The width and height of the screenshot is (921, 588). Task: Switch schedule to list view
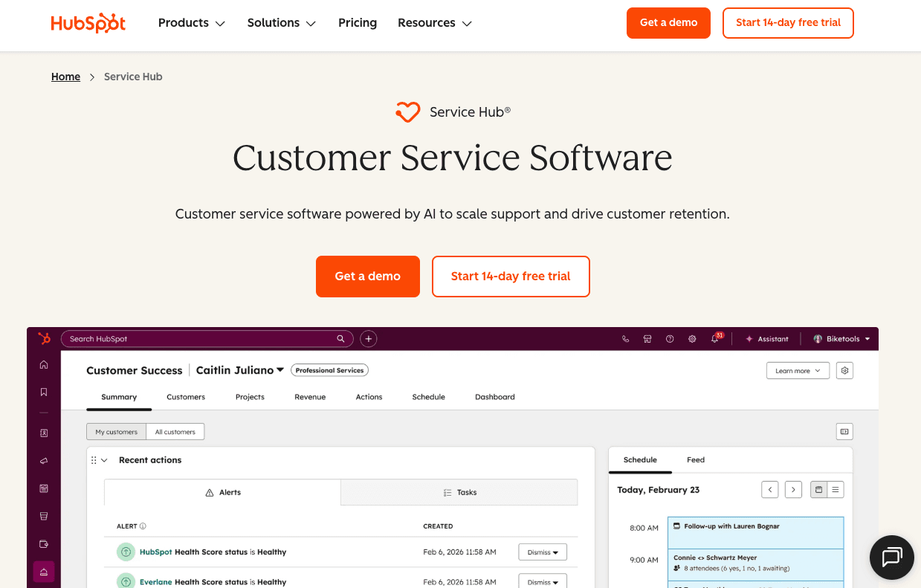tap(836, 489)
